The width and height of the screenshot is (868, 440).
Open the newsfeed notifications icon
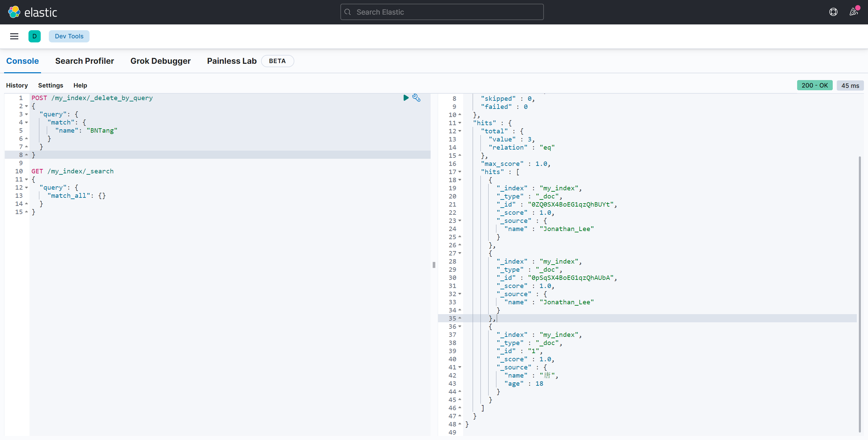(853, 12)
